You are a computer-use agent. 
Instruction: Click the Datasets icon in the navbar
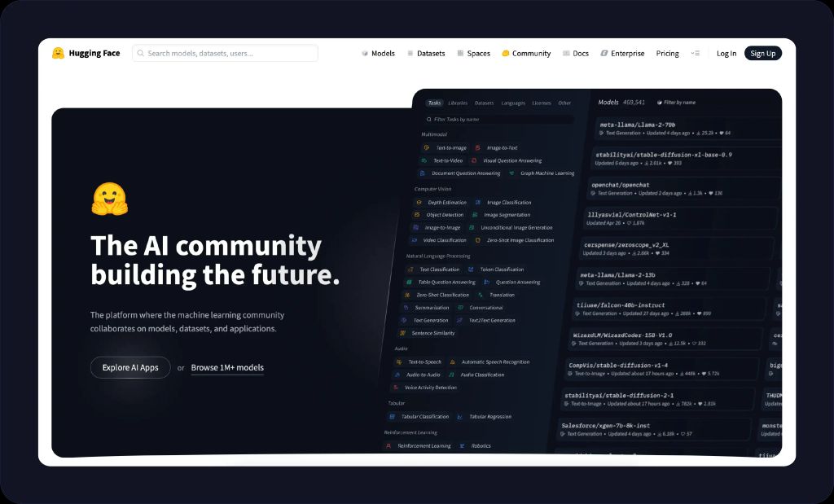410,53
